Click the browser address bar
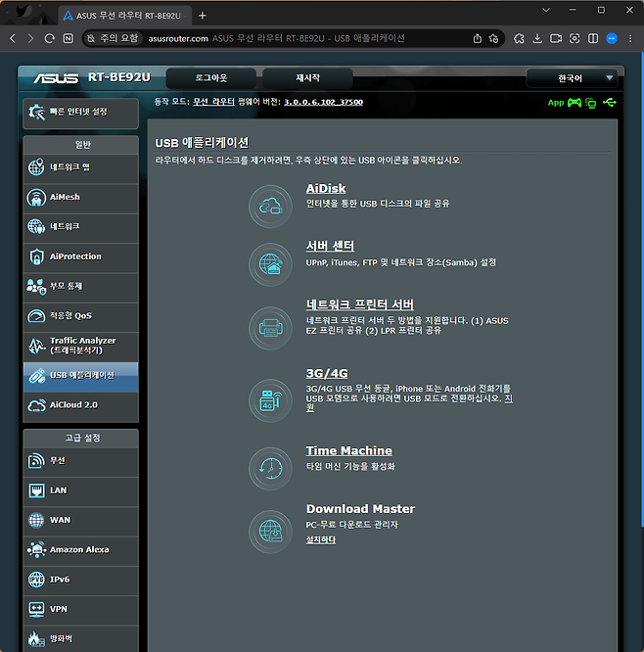This screenshot has width=644, height=652. click(x=294, y=38)
